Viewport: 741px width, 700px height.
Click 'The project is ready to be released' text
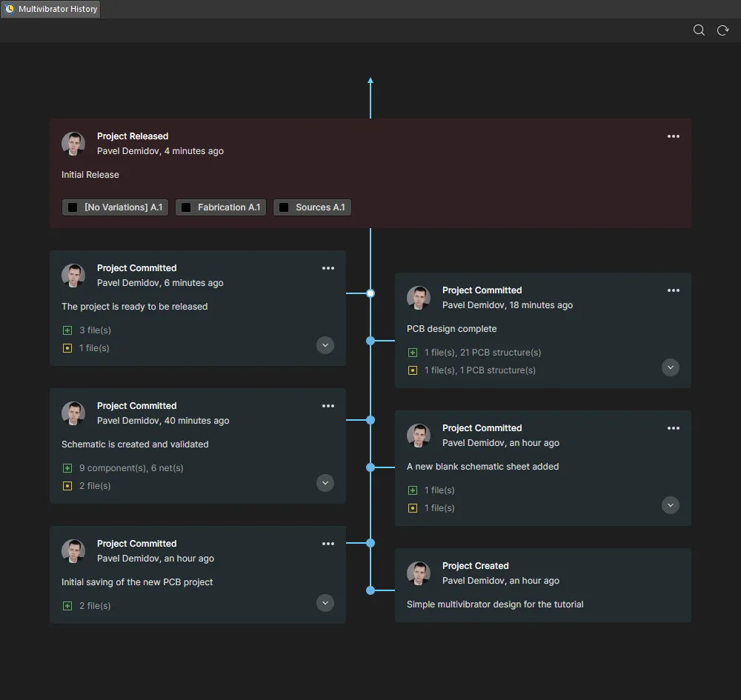coord(135,307)
